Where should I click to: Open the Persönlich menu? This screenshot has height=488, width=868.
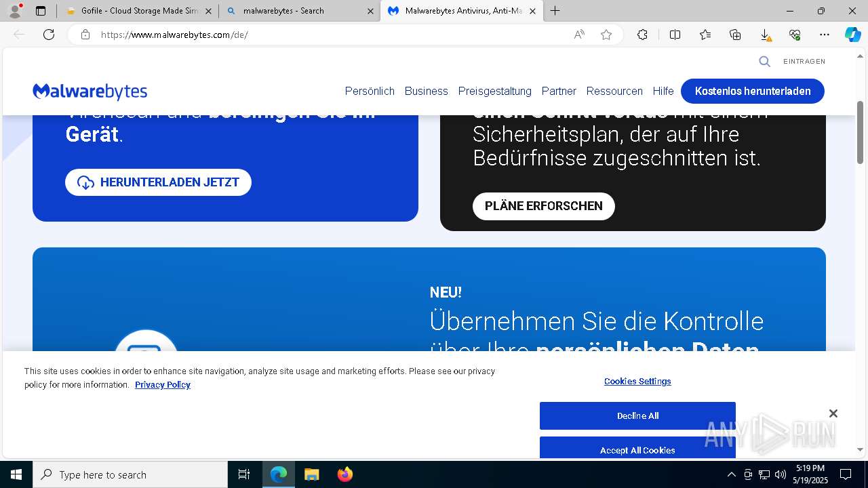370,91
